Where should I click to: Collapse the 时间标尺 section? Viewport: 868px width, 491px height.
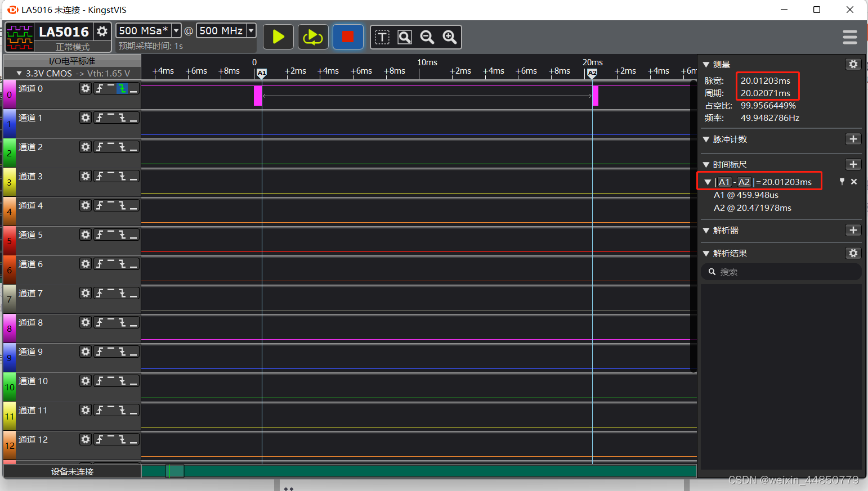[x=706, y=164]
